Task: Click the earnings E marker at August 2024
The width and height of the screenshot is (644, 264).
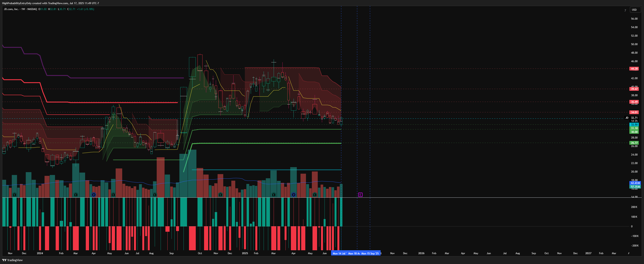Action: point(155,194)
